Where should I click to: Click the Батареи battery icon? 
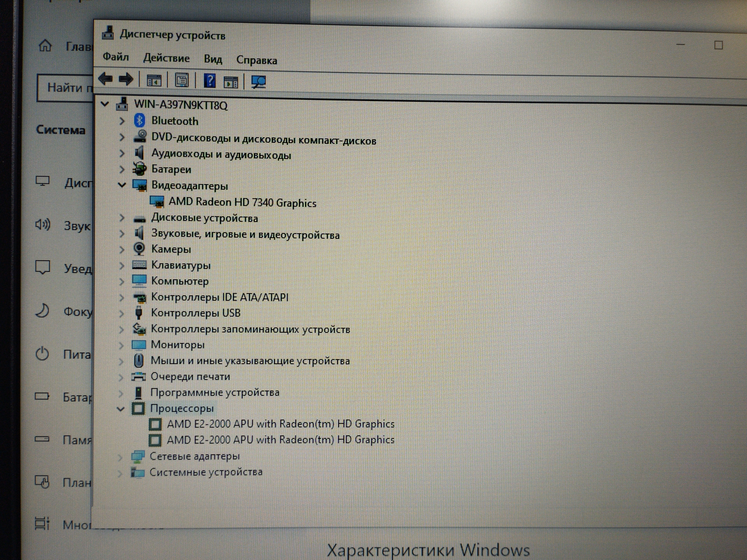[x=139, y=169]
